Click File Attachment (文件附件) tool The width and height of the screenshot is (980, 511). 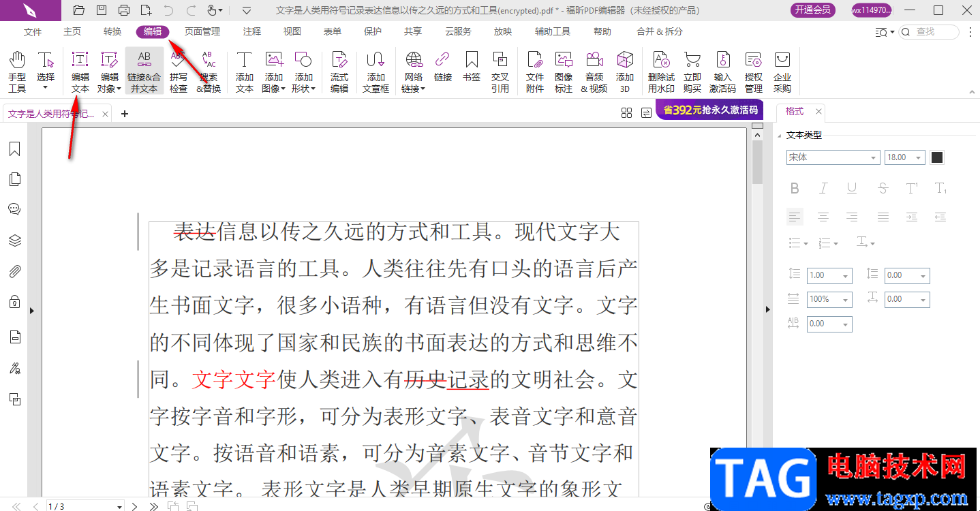pyautogui.click(x=535, y=71)
